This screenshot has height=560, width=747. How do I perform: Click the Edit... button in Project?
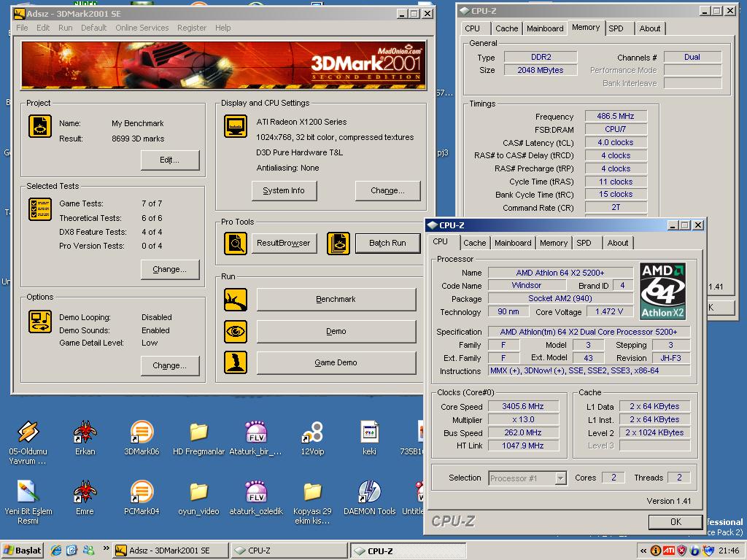pos(169,160)
